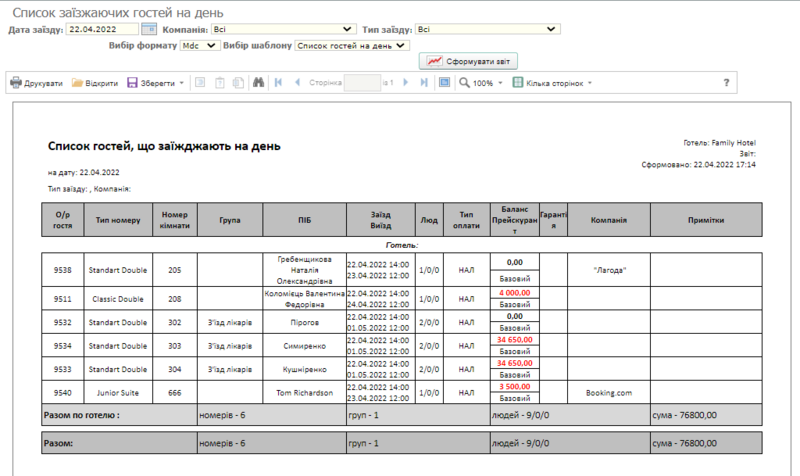Jump to the next report page
Screen dimensions: 800x476
[x=407, y=83]
